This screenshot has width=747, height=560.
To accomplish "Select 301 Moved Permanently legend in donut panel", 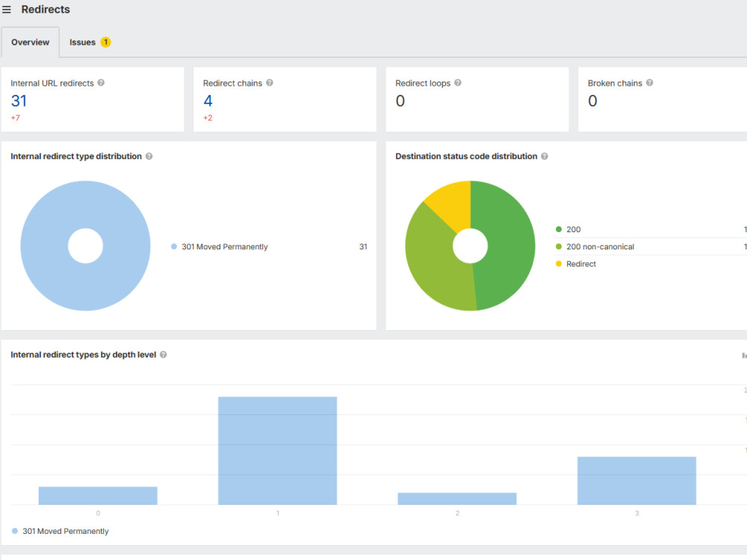I will pos(220,246).
